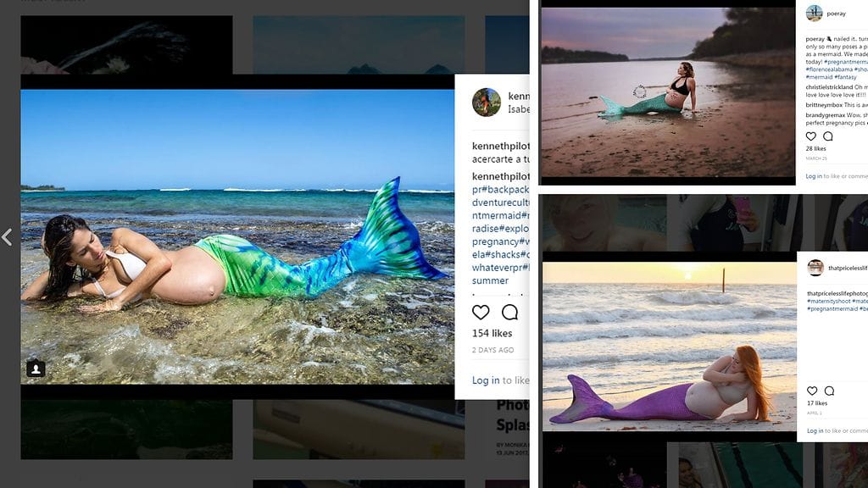The width and height of the screenshot is (868, 488).
Task: Click the comment bubble on poeray's post
Action: pyautogui.click(x=828, y=136)
